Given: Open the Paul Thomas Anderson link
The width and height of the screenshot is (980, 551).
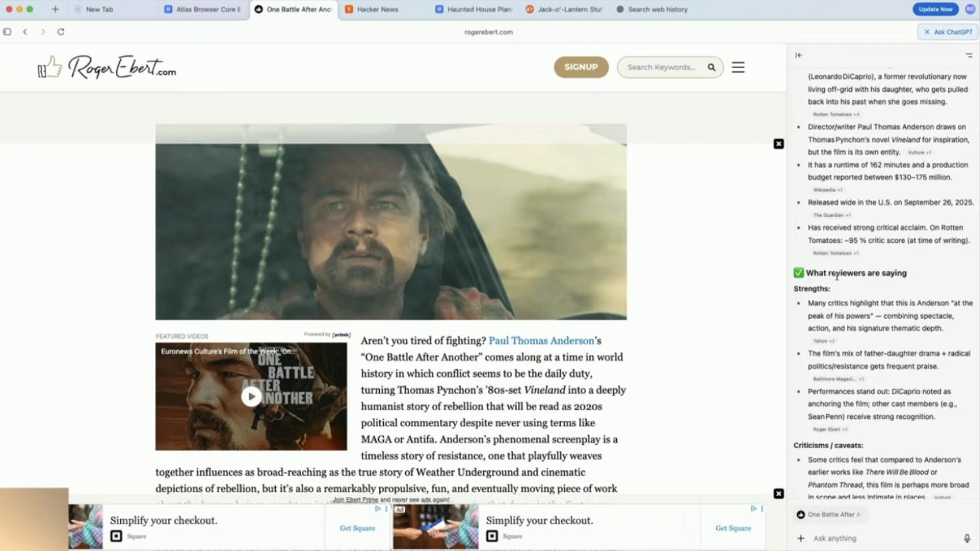Looking at the screenshot, I should tap(541, 341).
